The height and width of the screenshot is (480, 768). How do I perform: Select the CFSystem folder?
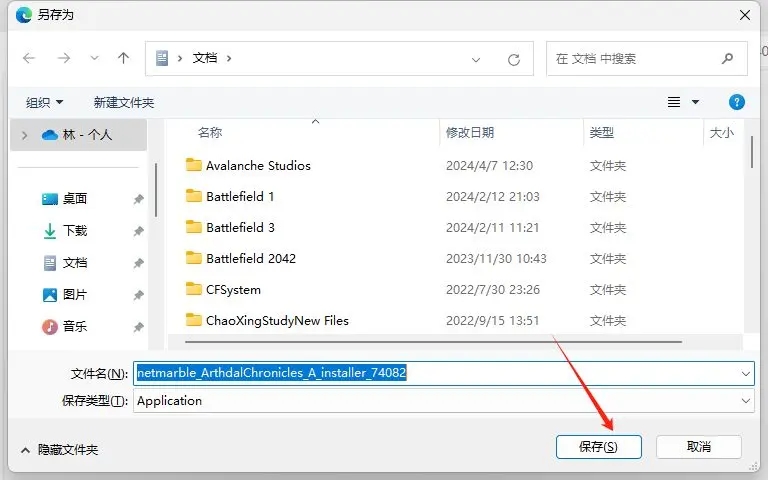pyautogui.click(x=233, y=289)
